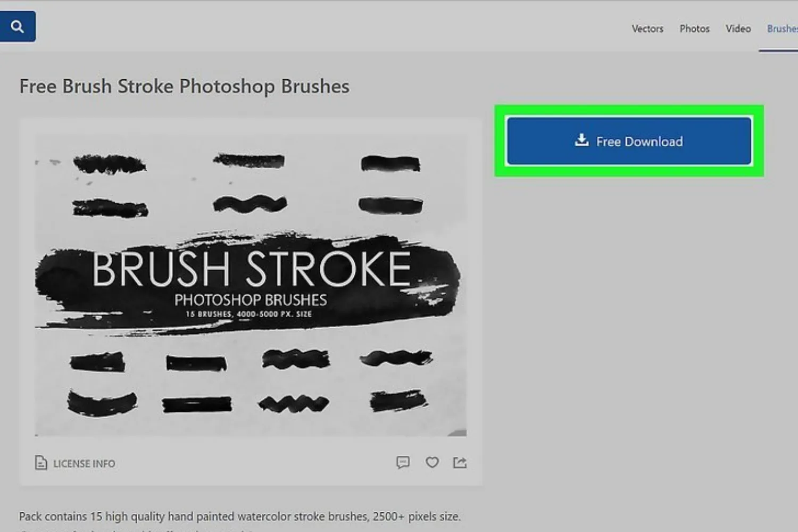Switch to the Brushes tab

[x=782, y=29]
